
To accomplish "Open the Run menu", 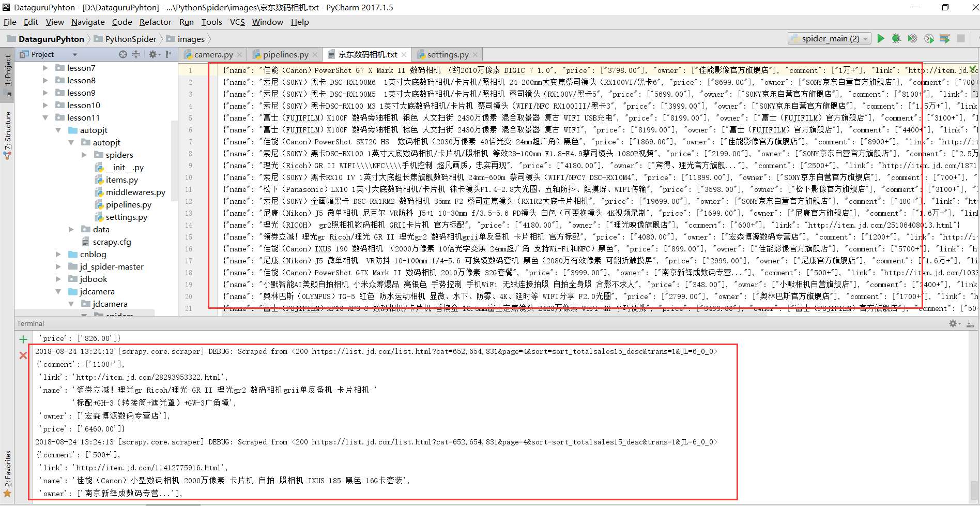I will (187, 22).
